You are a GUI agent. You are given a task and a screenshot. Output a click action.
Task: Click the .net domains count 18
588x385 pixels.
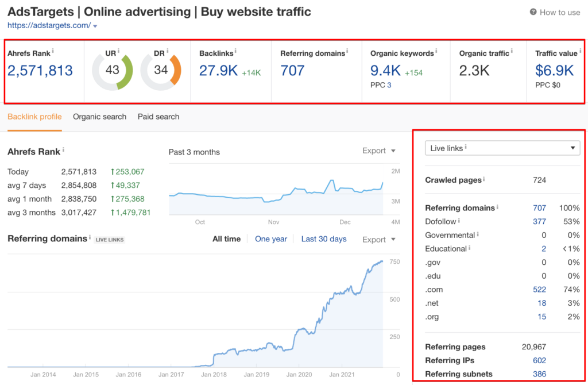(541, 303)
